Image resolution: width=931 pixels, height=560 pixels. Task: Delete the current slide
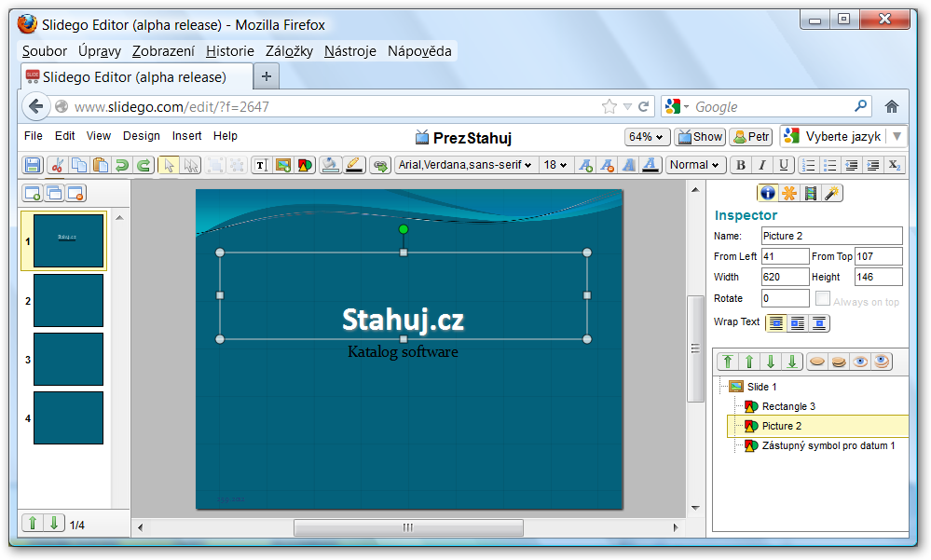pyautogui.click(x=75, y=193)
